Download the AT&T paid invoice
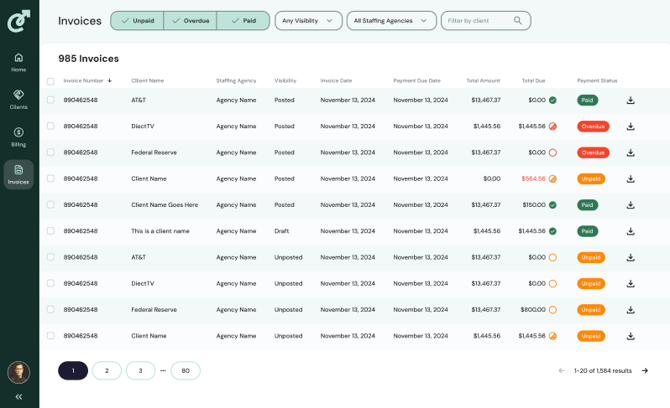Screen dimensions: 670x408 pyautogui.click(x=630, y=100)
